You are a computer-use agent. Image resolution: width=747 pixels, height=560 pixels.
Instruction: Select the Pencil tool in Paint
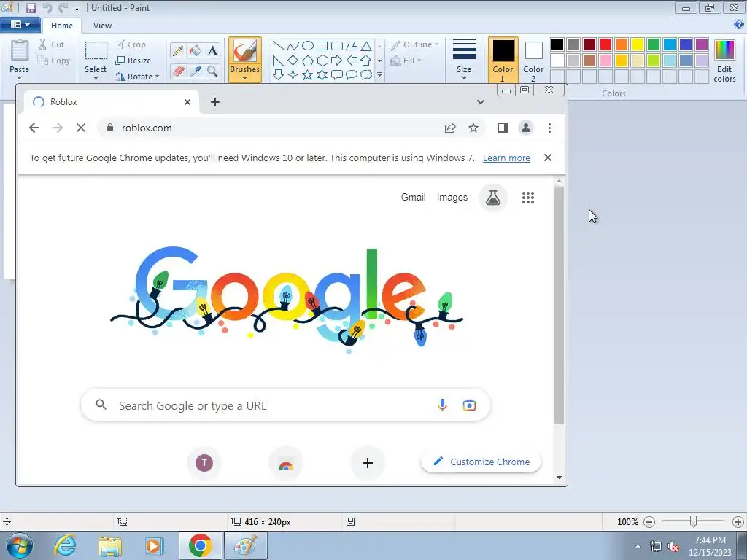click(178, 50)
